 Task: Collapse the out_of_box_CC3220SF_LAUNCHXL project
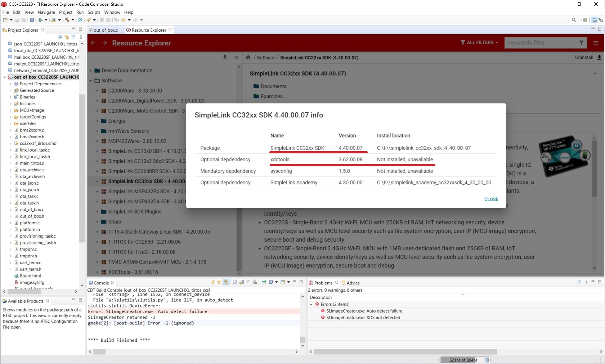click(4, 77)
